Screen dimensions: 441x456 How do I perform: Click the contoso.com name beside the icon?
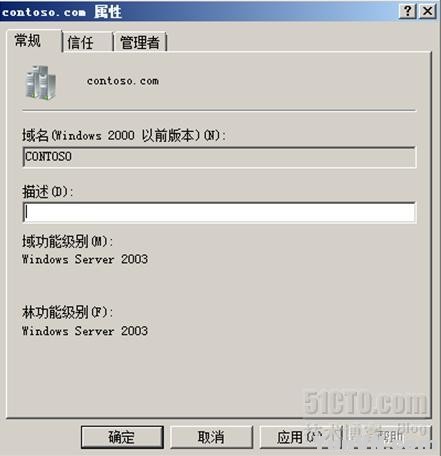123,81
